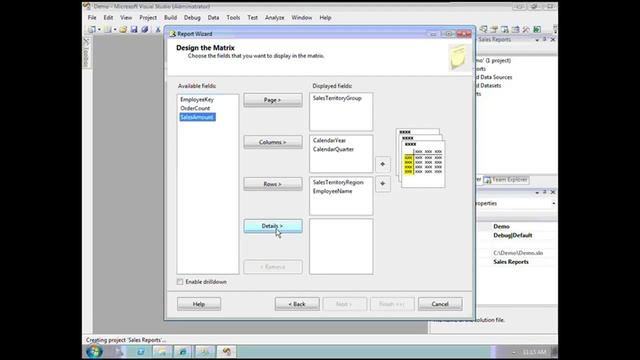Click Sales Reports property value
640x360 pixels.
[511, 262]
